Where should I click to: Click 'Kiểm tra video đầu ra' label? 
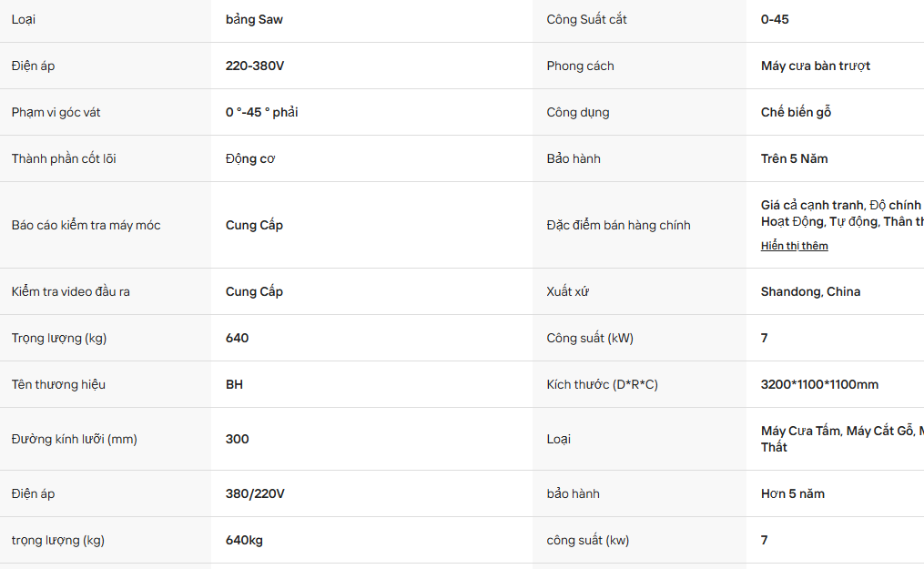tap(71, 291)
